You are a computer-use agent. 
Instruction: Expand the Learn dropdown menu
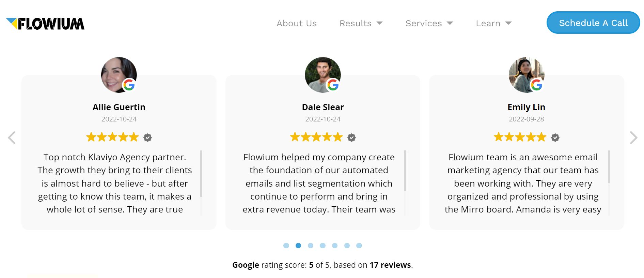[494, 24]
